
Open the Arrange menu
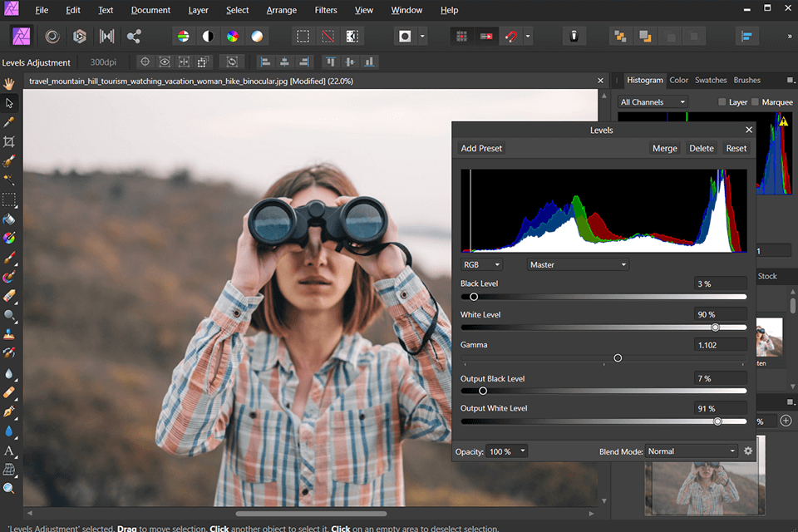(x=282, y=10)
